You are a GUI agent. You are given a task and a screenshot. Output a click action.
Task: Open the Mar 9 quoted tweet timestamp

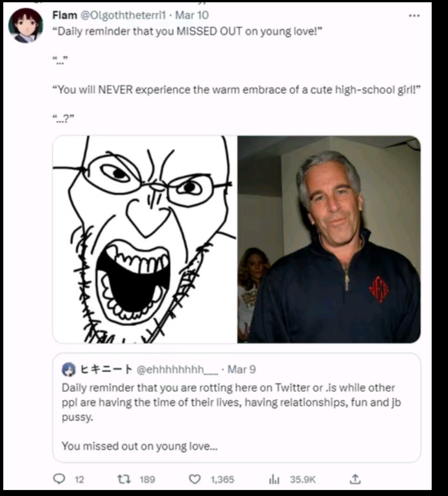click(x=242, y=370)
